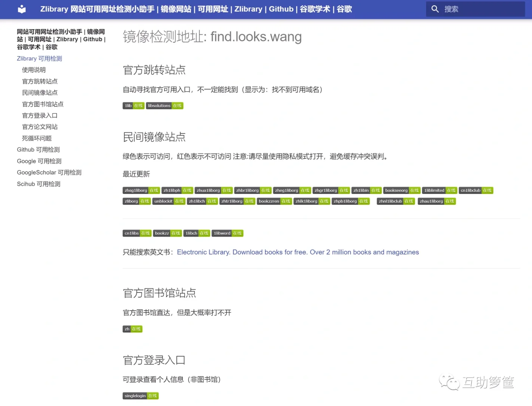Click the header site title text

pyautogui.click(x=196, y=9)
